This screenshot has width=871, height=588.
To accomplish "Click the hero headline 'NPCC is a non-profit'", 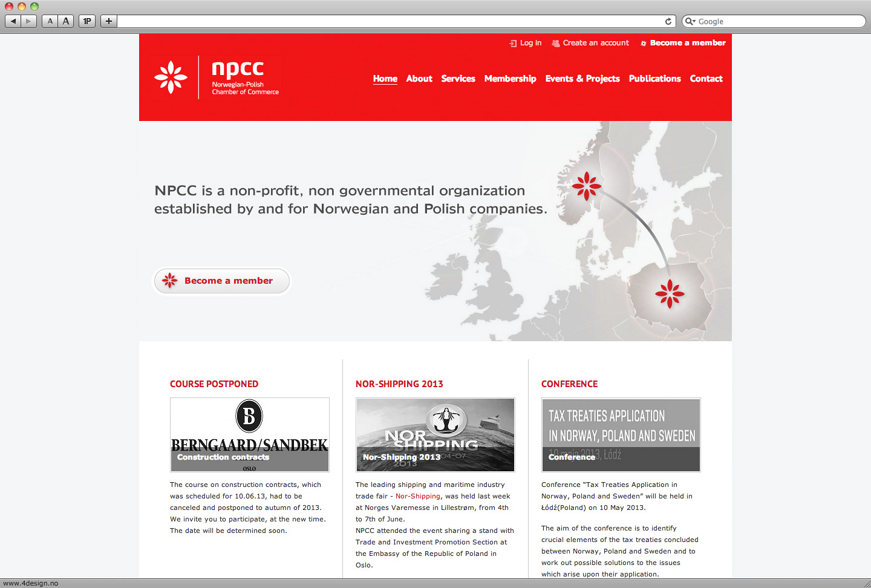I will click(x=350, y=200).
